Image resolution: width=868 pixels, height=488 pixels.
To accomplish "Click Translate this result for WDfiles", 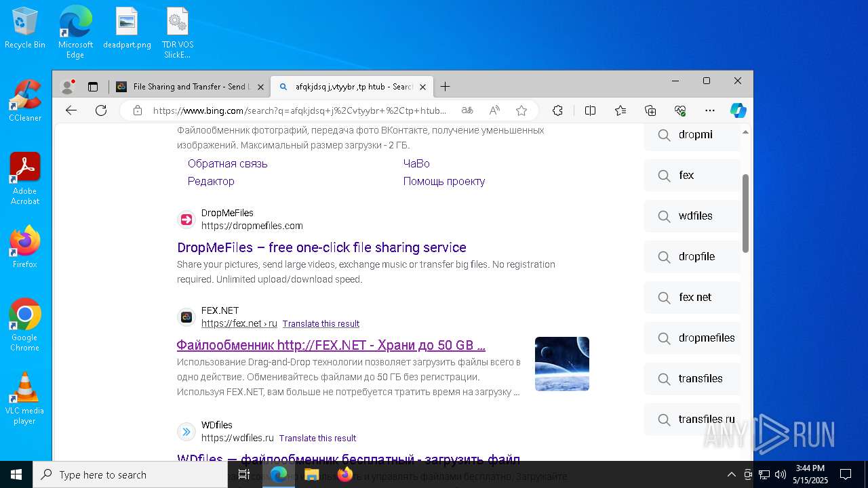I will click(317, 439).
